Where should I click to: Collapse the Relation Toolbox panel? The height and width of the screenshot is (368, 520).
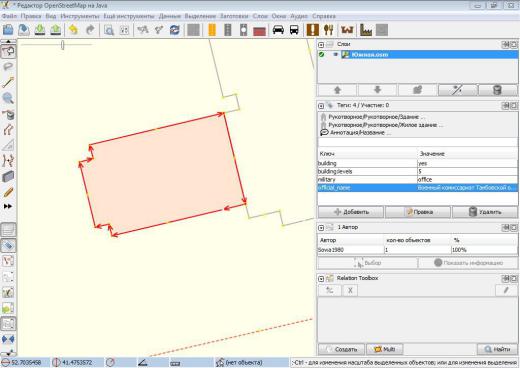[x=321, y=278]
